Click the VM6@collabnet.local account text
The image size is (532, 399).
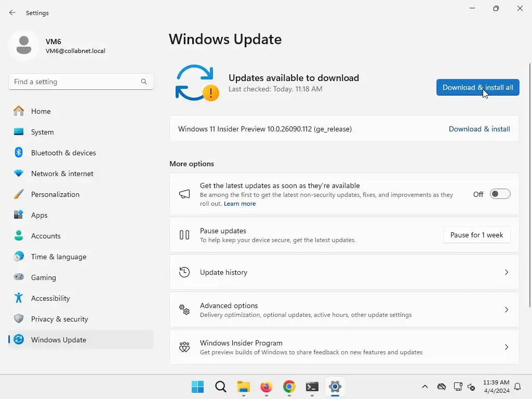tap(75, 51)
